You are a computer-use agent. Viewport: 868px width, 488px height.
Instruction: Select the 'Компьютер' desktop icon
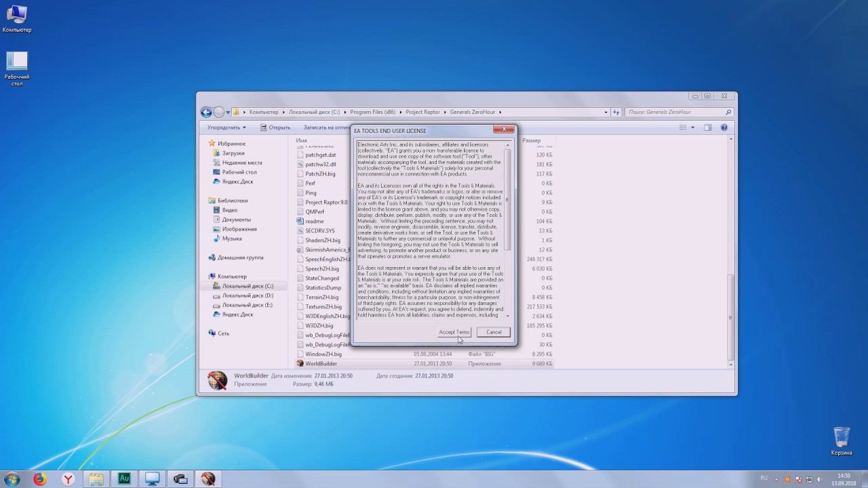(16, 19)
